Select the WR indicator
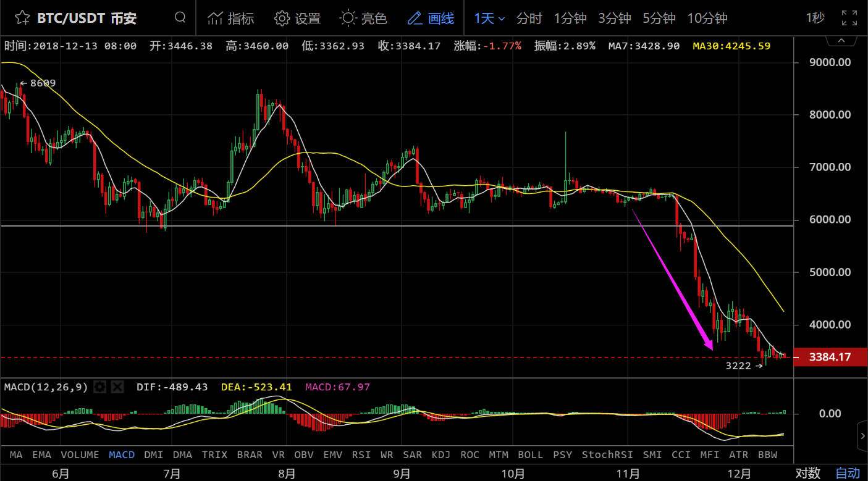The height and width of the screenshot is (481, 868). (387, 455)
